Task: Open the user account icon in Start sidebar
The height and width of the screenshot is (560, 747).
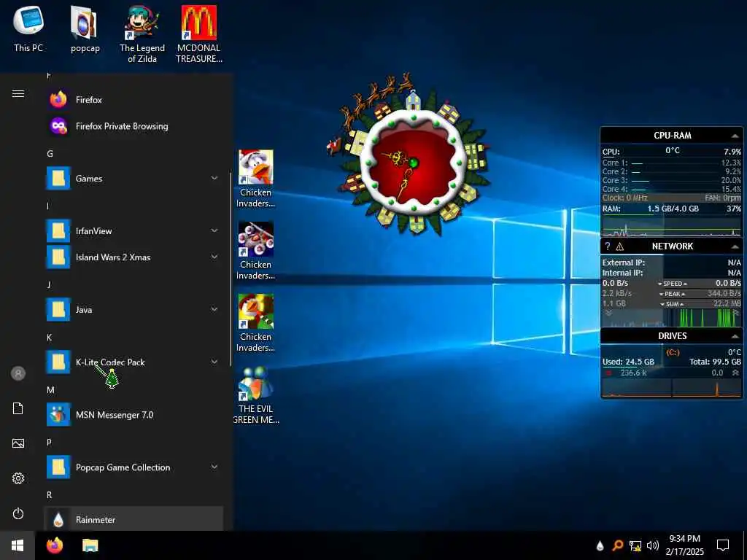Action: pyautogui.click(x=18, y=373)
